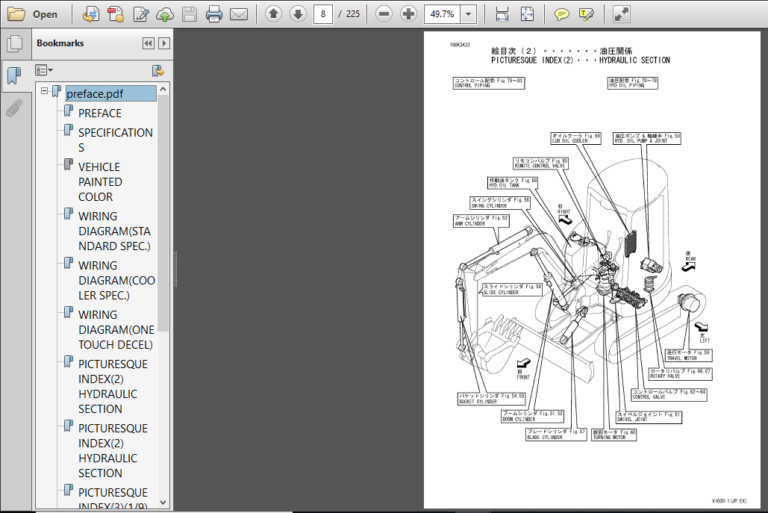Open the zoom level dropdown arrow

[469, 14]
